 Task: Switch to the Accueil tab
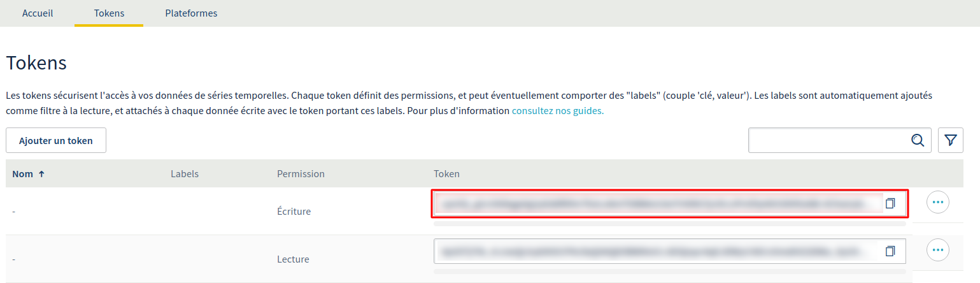pyautogui.click(x=38, y=13)
